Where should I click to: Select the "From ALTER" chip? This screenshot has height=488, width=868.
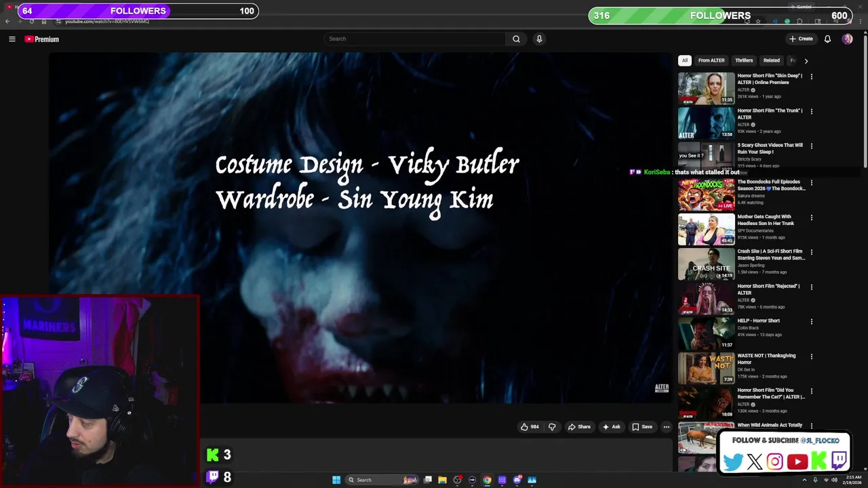(711, 60)
